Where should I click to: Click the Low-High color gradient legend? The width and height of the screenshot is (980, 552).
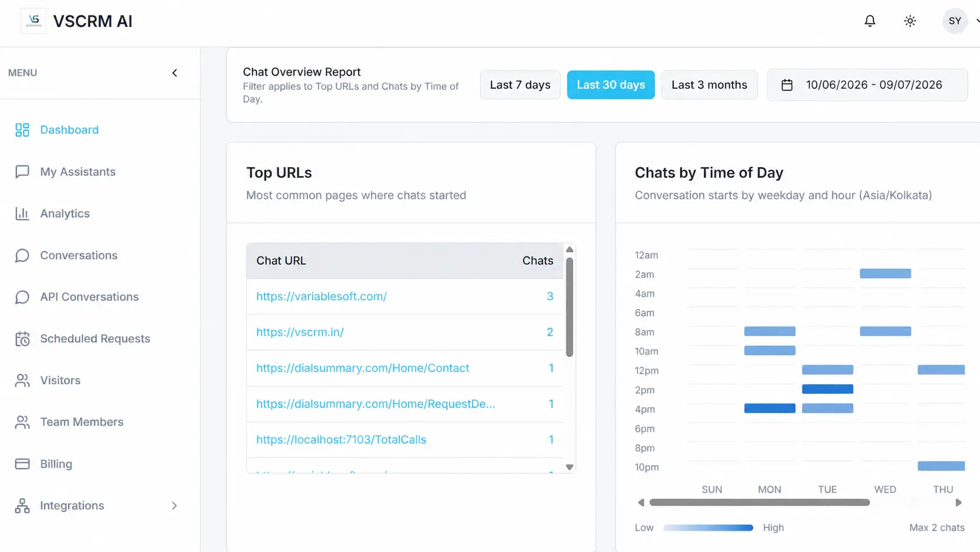point(708,527)
